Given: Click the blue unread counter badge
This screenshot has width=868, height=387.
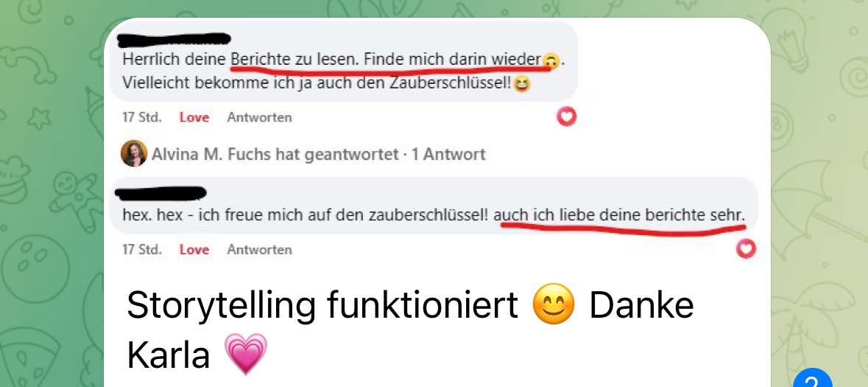Looking at the screenshot, I should (813, 379).
